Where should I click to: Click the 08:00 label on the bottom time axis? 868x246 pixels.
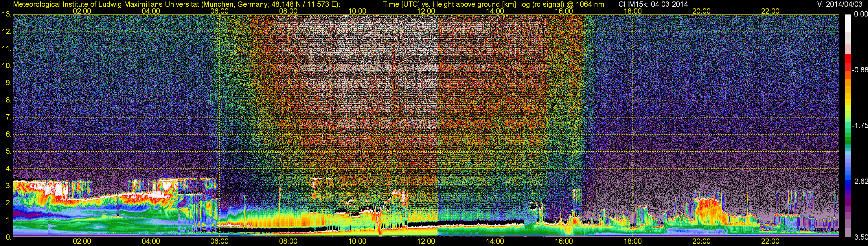pyautogui.click(x=288, y=241)
